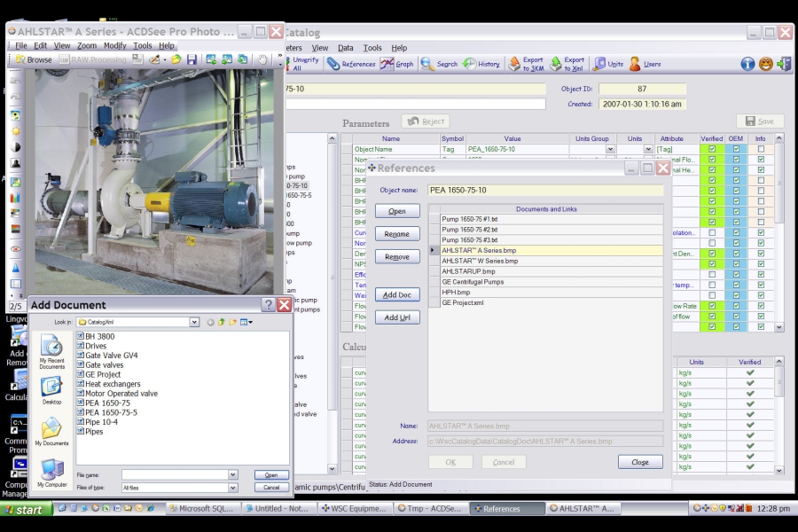The height and width of the screenshot is (532, 798).
Task: Click the Rename button in References
Action: point(397,234)
